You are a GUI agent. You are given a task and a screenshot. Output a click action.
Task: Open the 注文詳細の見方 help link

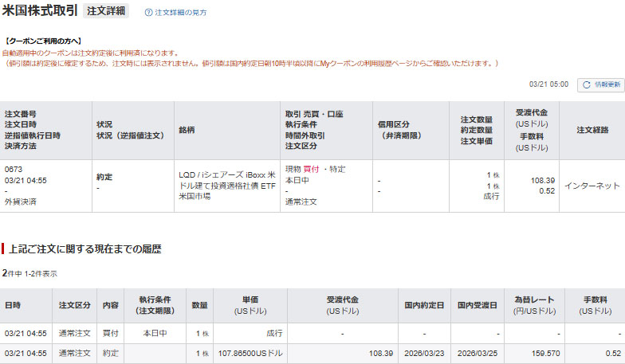[x=180, y=13]
